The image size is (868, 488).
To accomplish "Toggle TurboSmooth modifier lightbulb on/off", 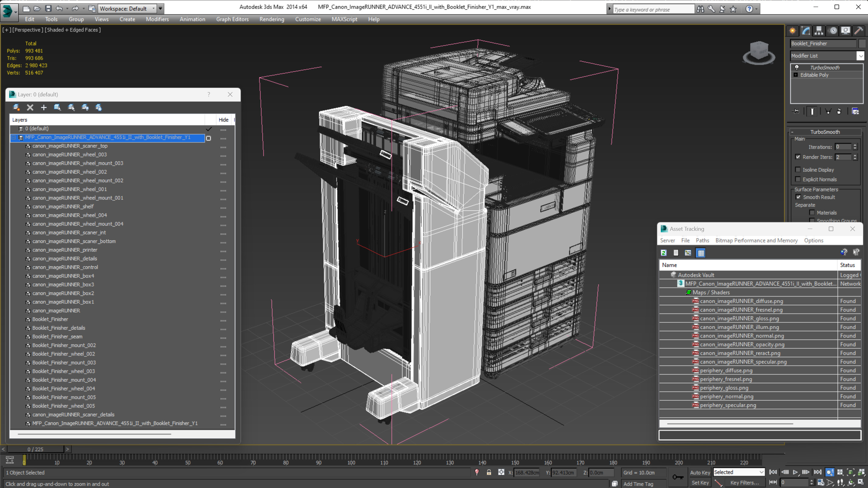I will tap(797, 67).
